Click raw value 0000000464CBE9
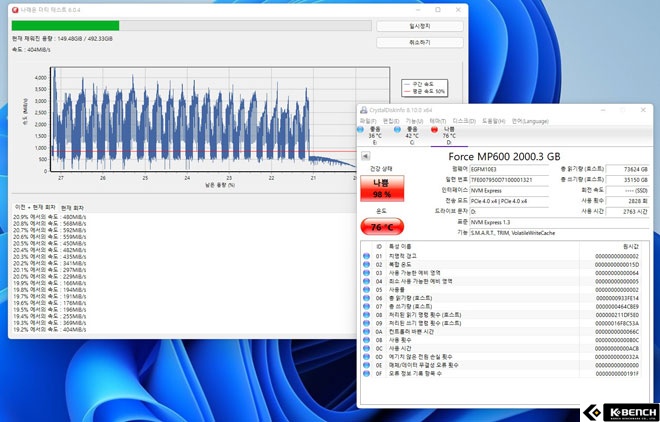The height and width of the screenshot is (422, 660). pyautogui.click(x=617, y=306)
